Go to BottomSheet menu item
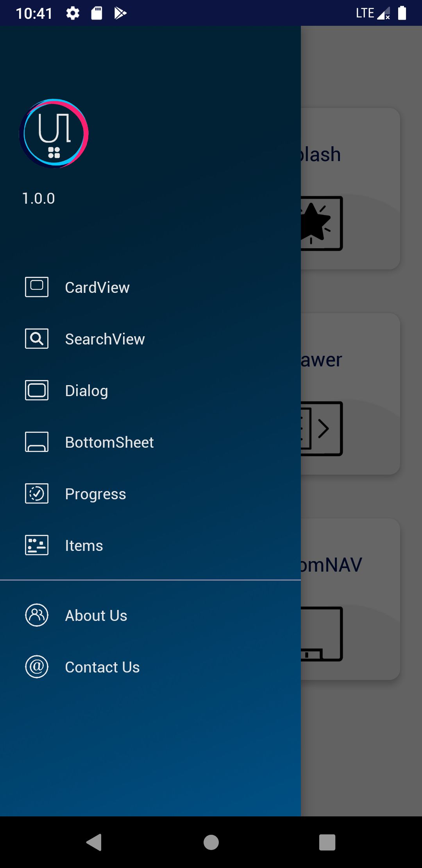422x868 pixels. [x=150, y=442]
